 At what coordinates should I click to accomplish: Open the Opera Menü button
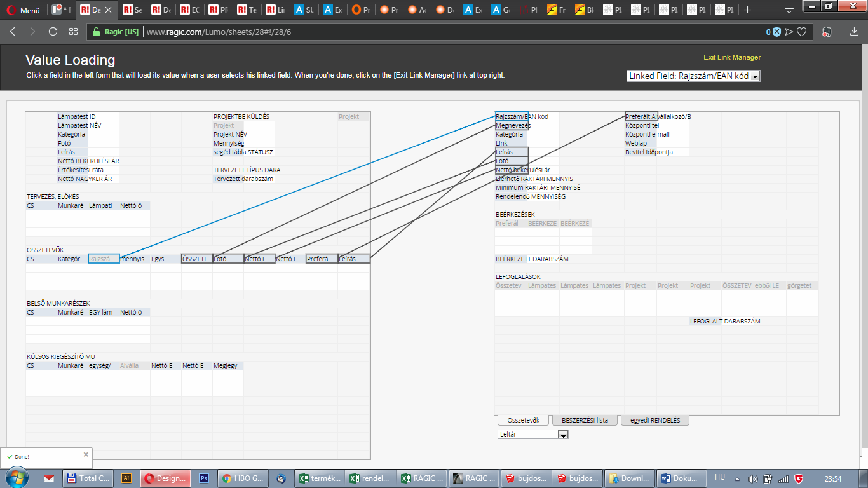pyautogui.click(x=23, y=10)
